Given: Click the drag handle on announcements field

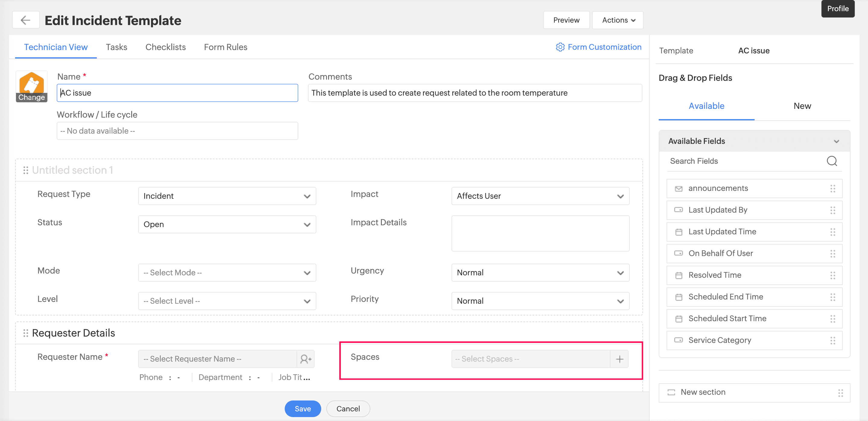Looking at the screenshot, I should [x=833, y=188].
